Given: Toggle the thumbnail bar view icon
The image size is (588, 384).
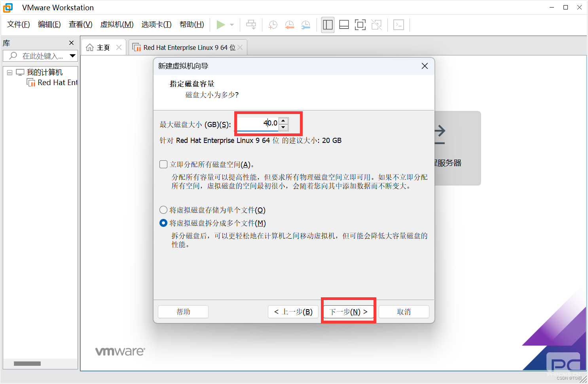Looking at the screenshot, I should click(x=344, y=25).
